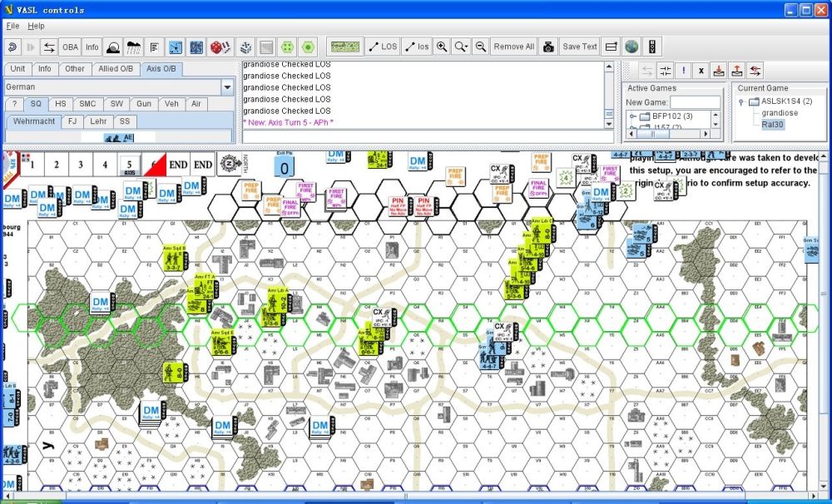Click the Active Games horizontal scrollbar right arrow
Screen dimensions: 832x504
(706, 134)
